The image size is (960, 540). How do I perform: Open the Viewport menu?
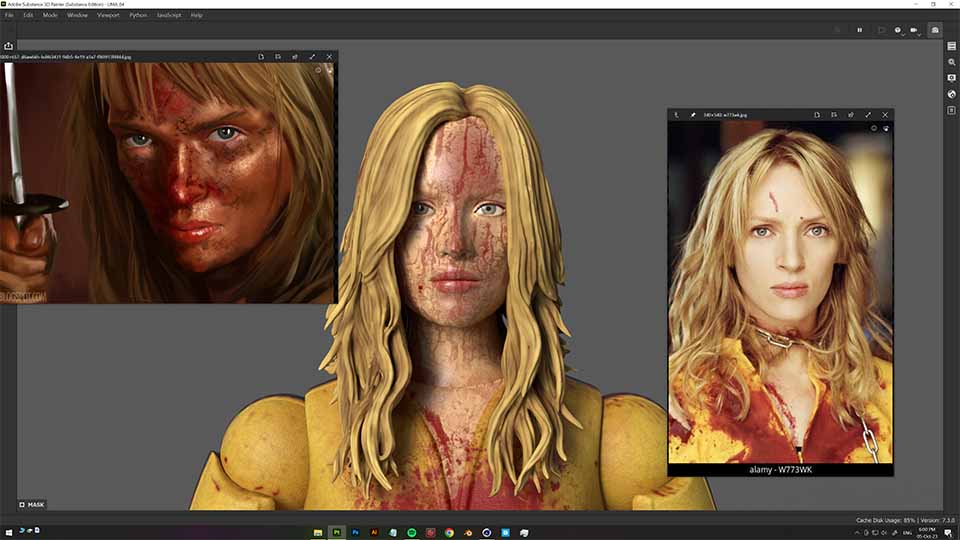click(x=108, y=15)
